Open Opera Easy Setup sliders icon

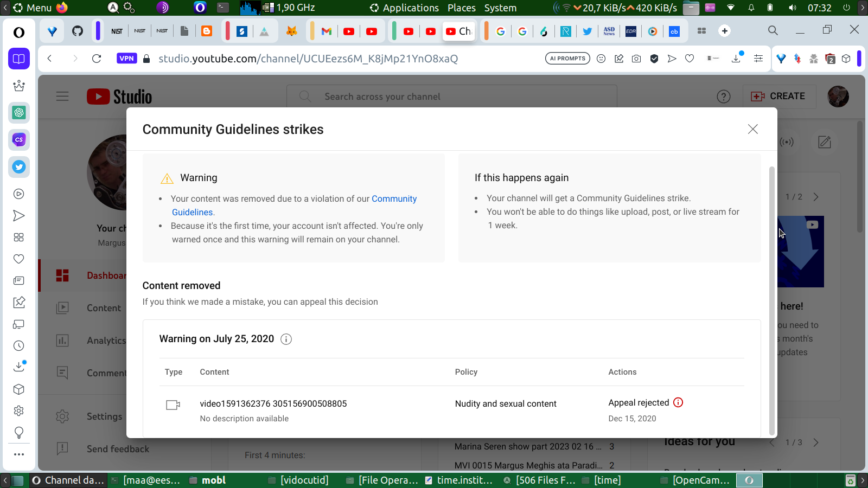point(758,59)
